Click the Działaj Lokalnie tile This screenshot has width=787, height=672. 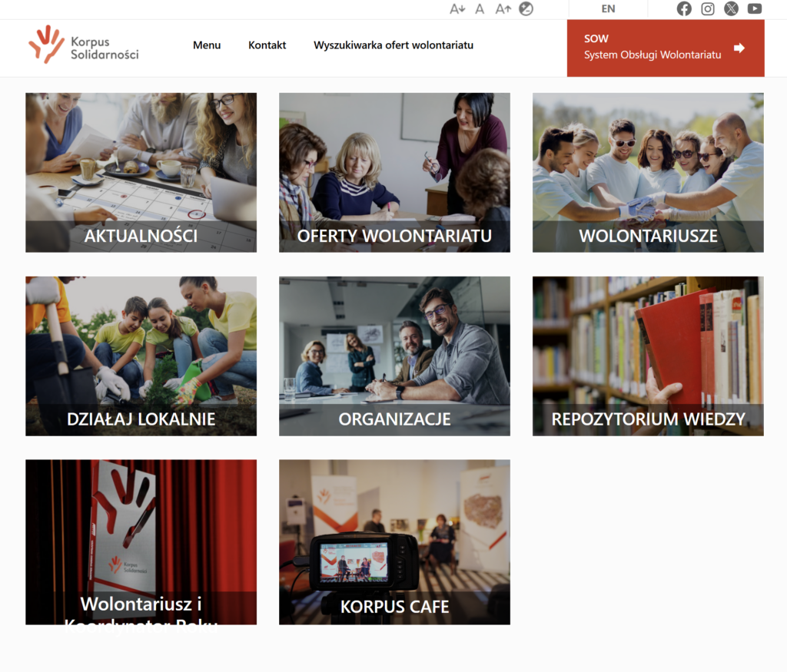tap(141, 356)
